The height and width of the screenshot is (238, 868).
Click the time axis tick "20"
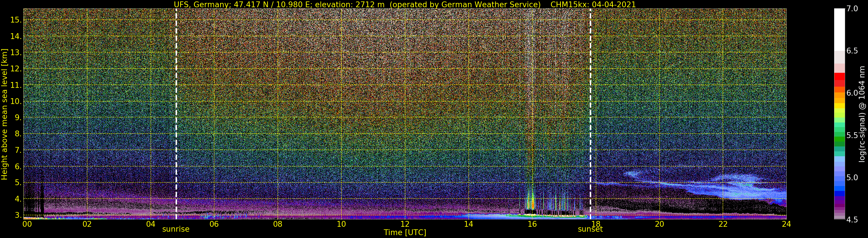(x=659, y=224)
